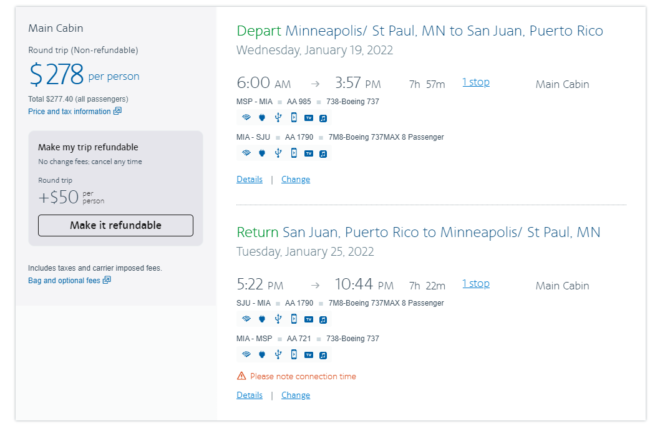This screenshot has width=670, height=436.
Task: Click Change for the departing flight
Action: point(295,179)
